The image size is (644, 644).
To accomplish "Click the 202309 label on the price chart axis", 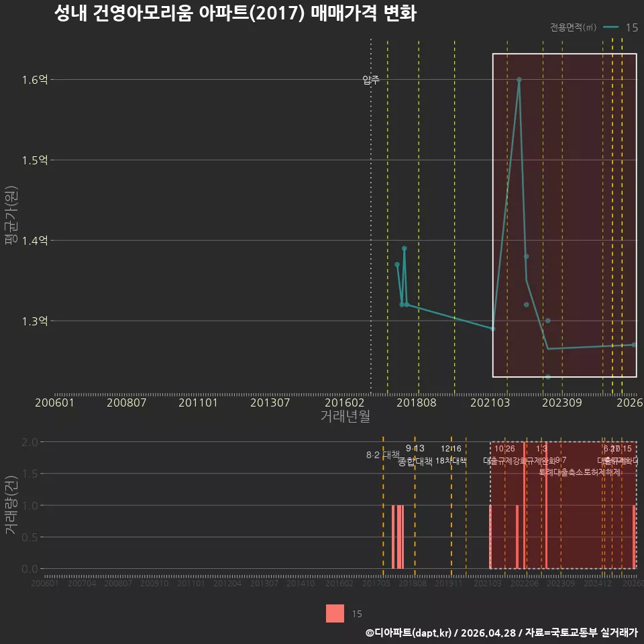I will [x=562, y=402].
